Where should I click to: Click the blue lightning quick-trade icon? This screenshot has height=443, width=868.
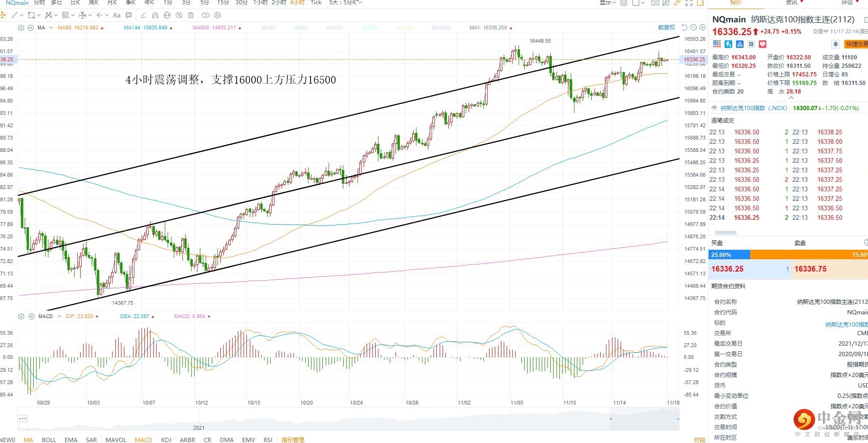coord(728,44)
